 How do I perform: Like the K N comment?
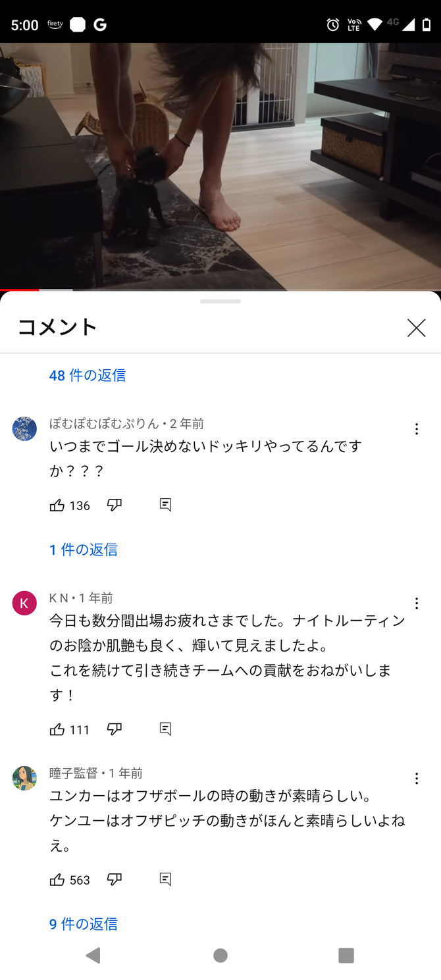coord(57,729)
